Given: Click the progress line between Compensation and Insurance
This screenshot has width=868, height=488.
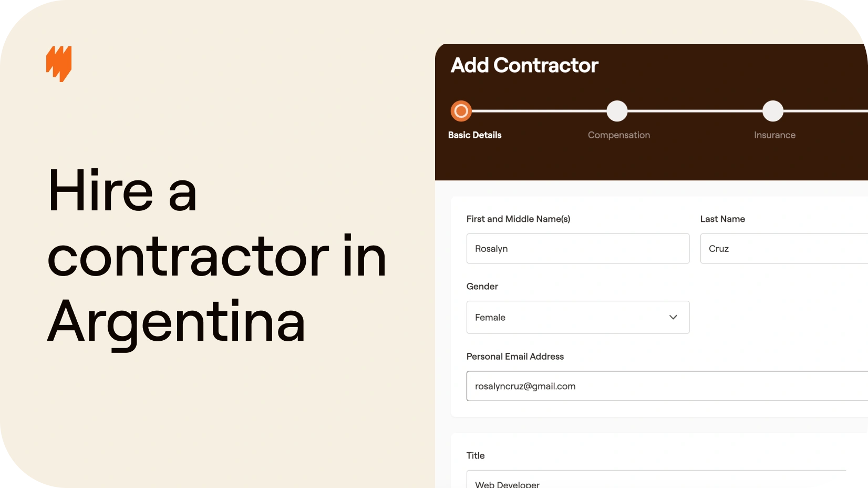Looking at the screenshot, I should coord(695,111).
